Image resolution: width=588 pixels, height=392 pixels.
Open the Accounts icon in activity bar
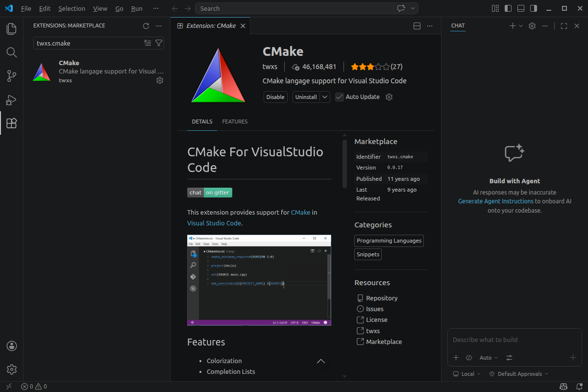(x=12, y=346)
